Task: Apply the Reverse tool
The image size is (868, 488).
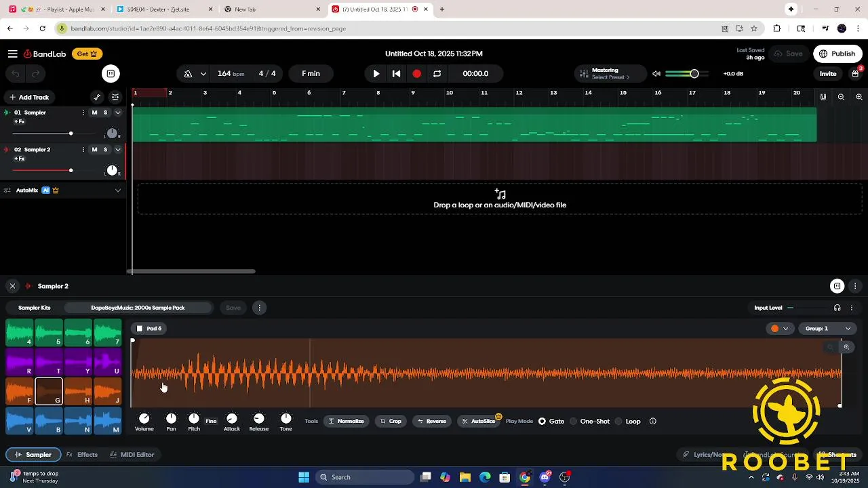Action: pyautogui.click(x=431, y=421)
